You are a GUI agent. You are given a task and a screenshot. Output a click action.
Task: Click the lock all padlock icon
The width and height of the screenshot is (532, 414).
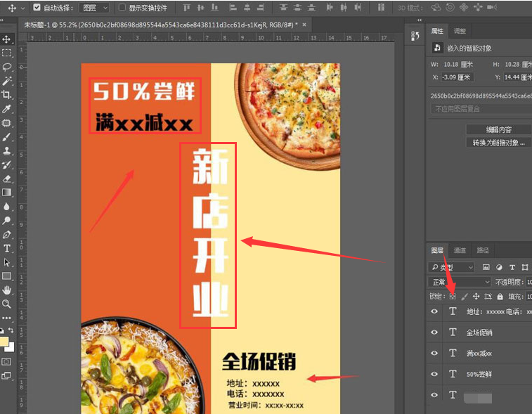click(x=500, y=297)
